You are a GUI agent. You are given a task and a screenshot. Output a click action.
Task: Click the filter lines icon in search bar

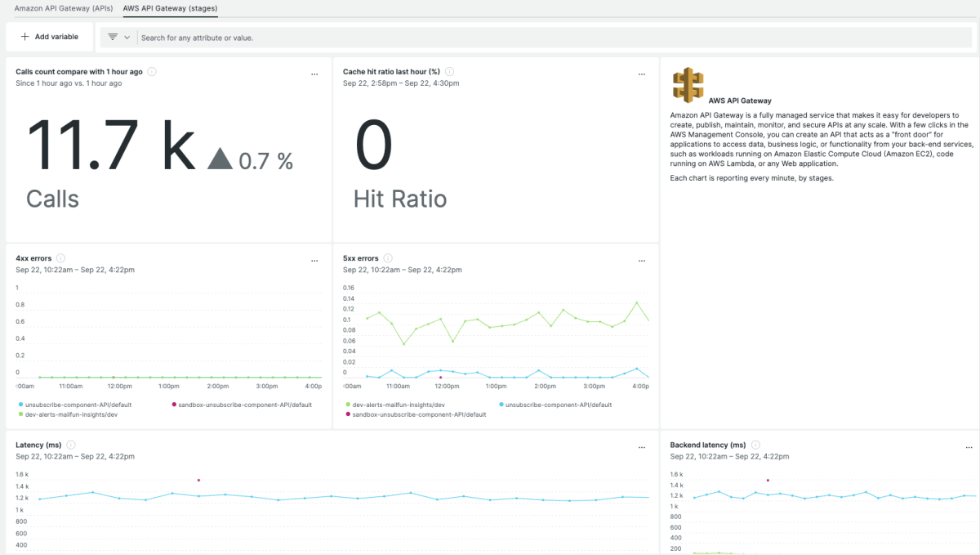point(113,38)
